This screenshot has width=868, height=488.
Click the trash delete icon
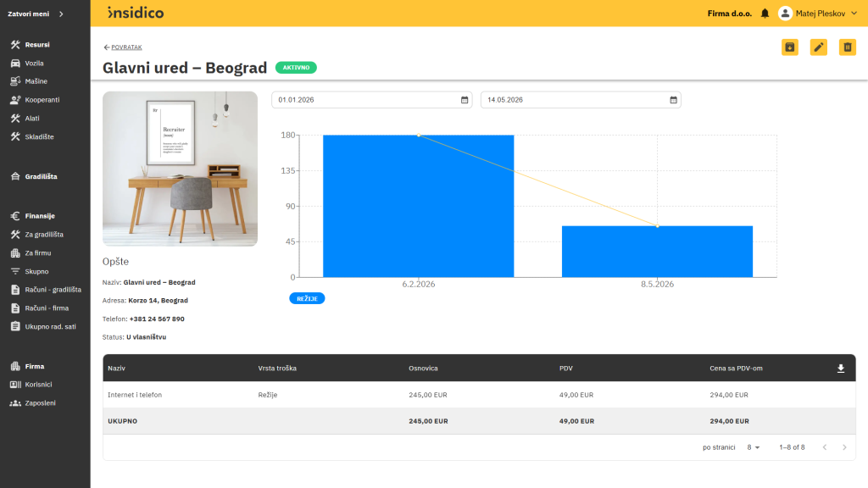point(847,47)
